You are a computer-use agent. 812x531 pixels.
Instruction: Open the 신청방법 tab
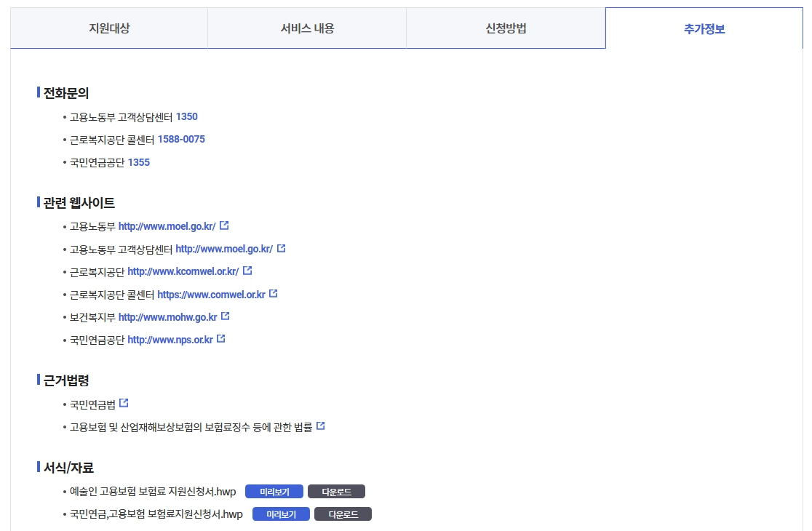tap(507, 28)
